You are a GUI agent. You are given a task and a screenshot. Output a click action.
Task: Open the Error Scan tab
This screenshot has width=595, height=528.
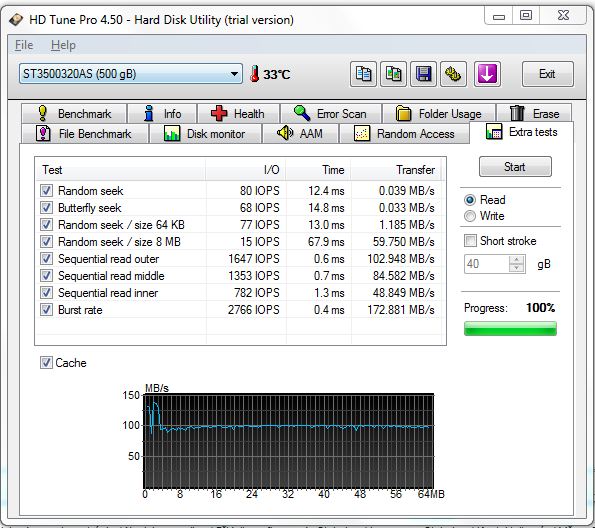tap(331, 113)
